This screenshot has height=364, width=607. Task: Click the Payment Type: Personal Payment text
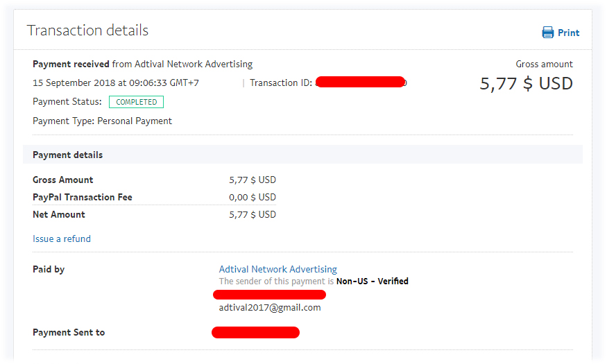(x=102, y=121)
